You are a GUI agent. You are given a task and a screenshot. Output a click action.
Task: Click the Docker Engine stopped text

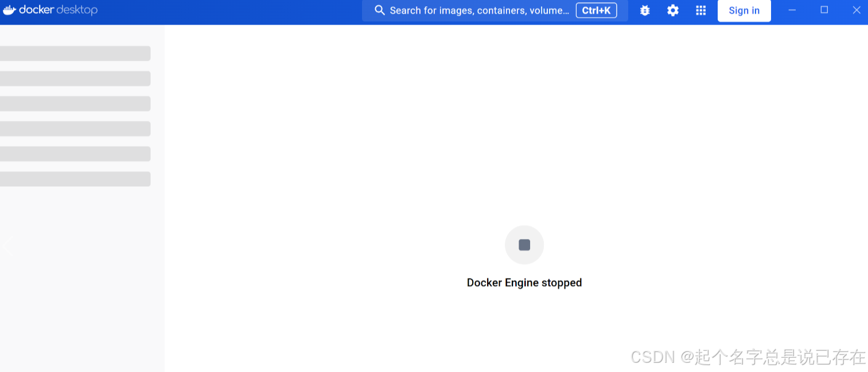(x=524, y=283)
